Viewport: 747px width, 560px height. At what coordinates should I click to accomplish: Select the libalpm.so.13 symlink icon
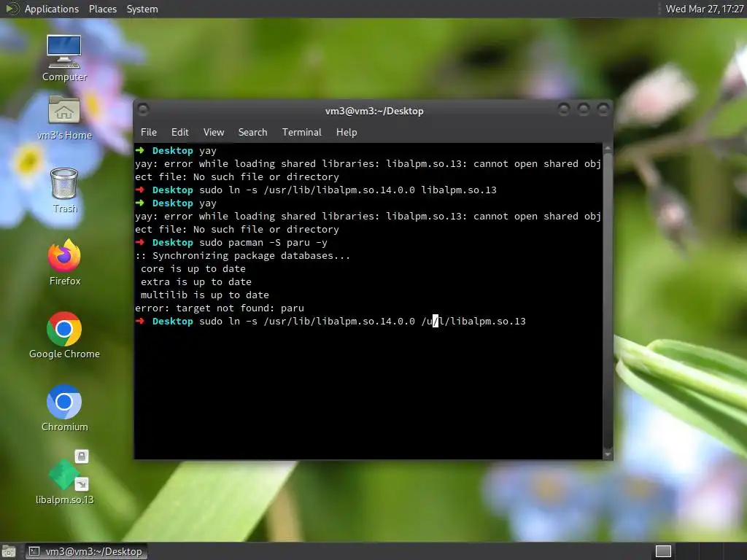(x=64, y=478)
